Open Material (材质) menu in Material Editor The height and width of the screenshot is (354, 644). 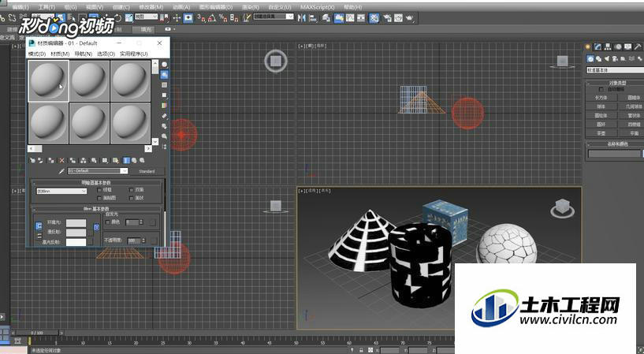(x=60, y=54)
